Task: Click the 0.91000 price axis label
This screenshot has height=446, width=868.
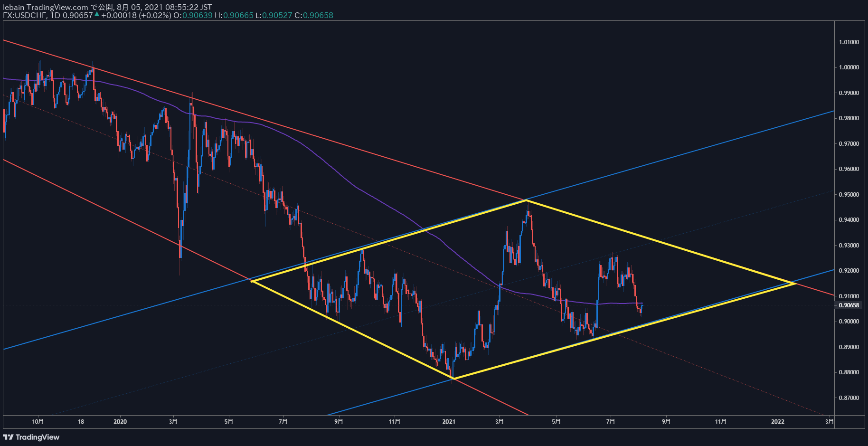Action: coord(849,296)
